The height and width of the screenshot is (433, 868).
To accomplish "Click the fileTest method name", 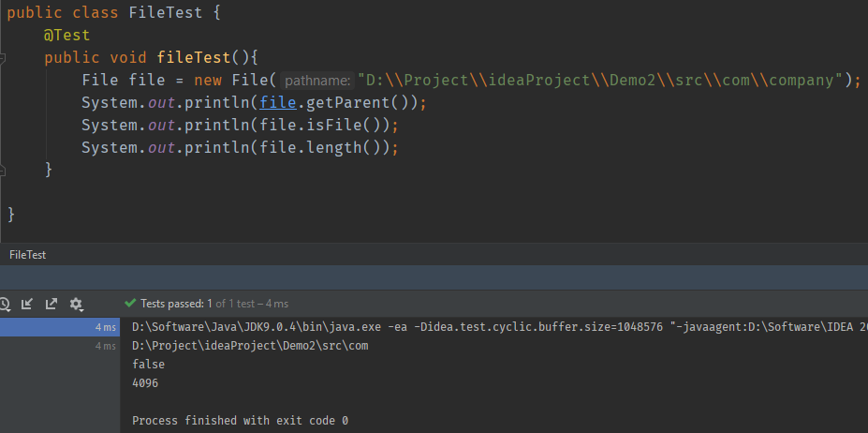I will click(194, 58).
